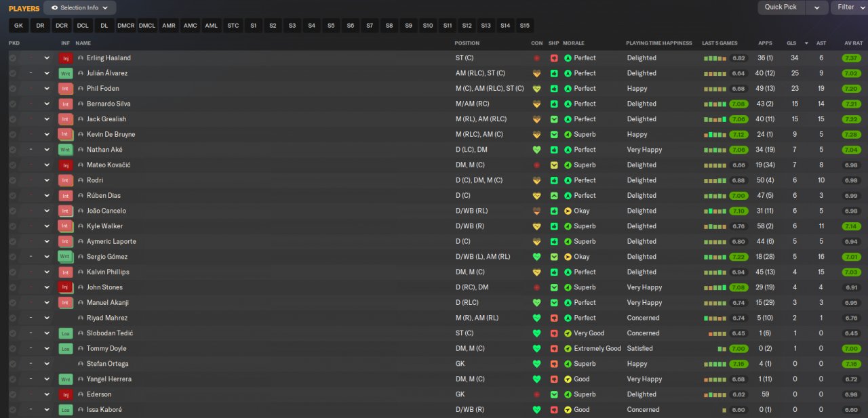Toggle picked checkmark for Nathan Aké
Viewport: 868px width, 418px height.
[13, 150]
